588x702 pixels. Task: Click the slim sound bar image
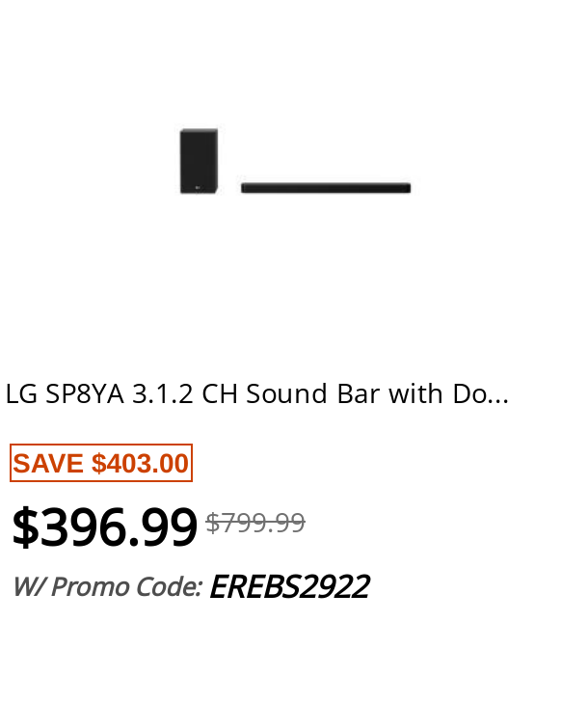point(326,188)
